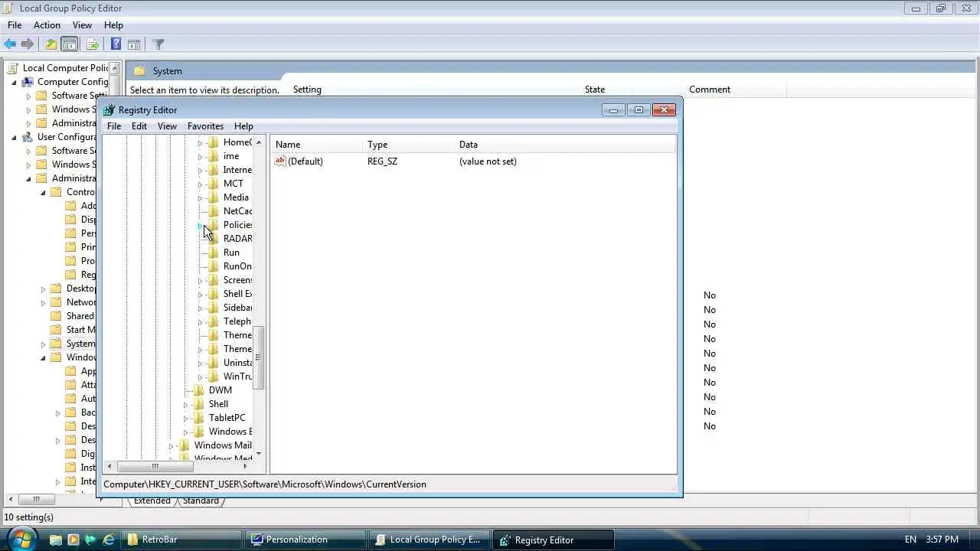The width and height of the screenshot is (980, 551).
Task: Select Software Settings under Computer Configuration
Action: (x=80, y=96)
